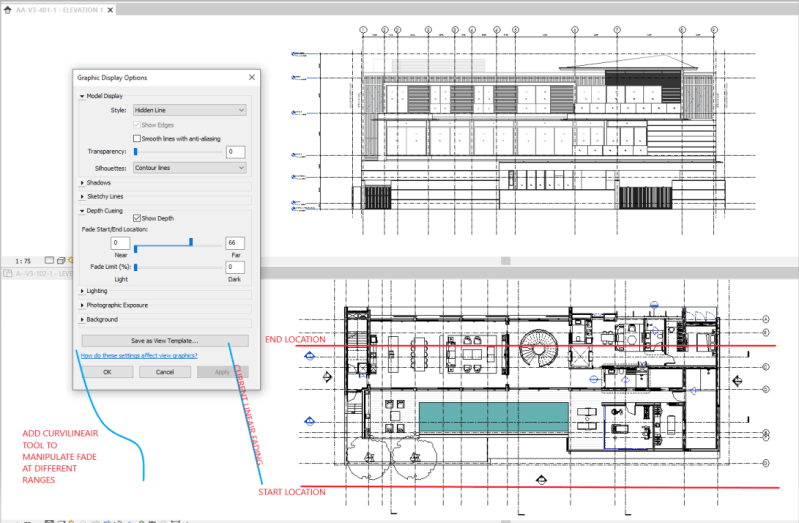Click the floor plan icon on the lower view tab

coord(8,274)
